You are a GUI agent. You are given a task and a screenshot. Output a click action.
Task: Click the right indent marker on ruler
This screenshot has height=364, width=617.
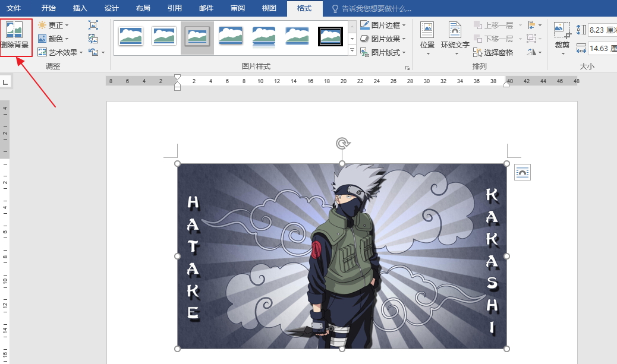(x=506, y=84)
